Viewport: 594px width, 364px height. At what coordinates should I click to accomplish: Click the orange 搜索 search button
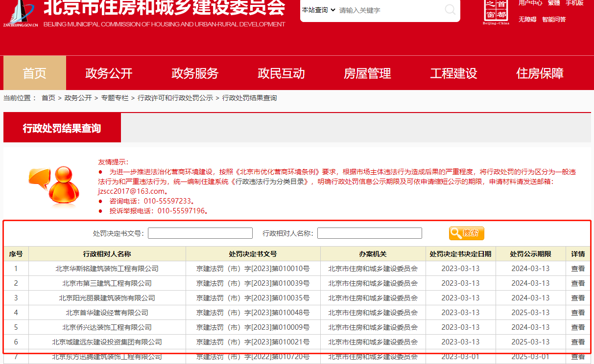pos(467,233)
